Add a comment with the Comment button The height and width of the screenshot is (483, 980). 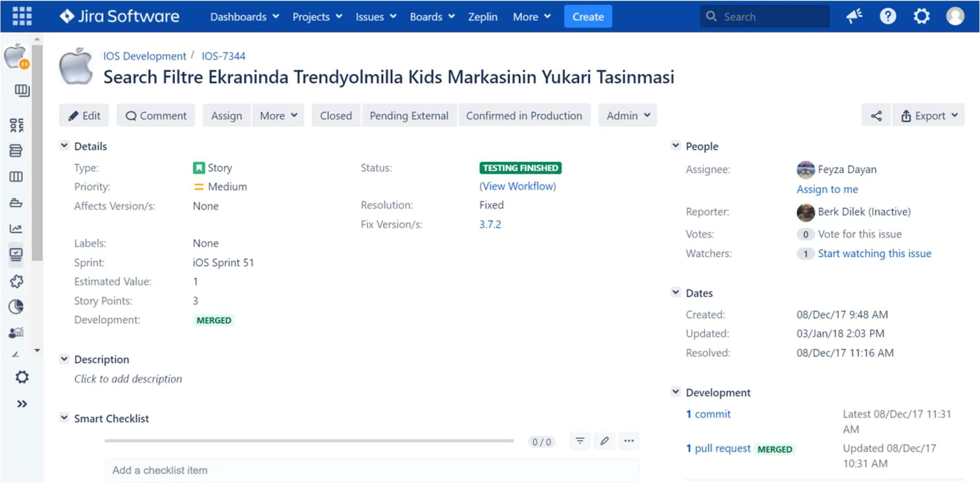point(156,116)
